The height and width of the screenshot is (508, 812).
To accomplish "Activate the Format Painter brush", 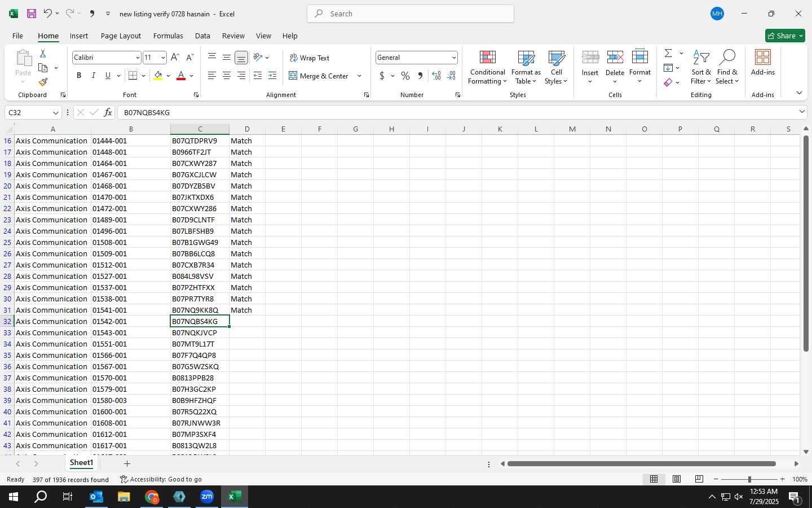I will point(43,82).
